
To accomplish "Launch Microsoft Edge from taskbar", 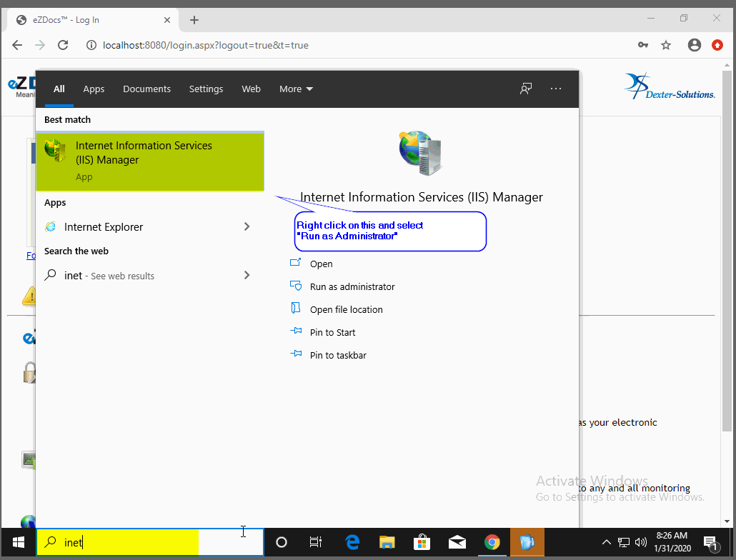I will [x=352, y=543].
